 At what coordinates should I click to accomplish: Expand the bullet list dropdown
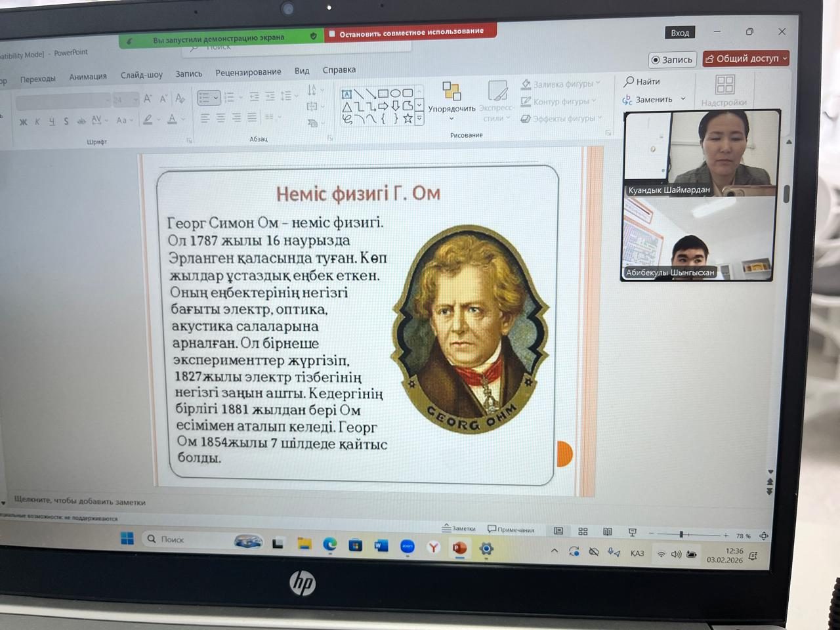pos(216,98)
